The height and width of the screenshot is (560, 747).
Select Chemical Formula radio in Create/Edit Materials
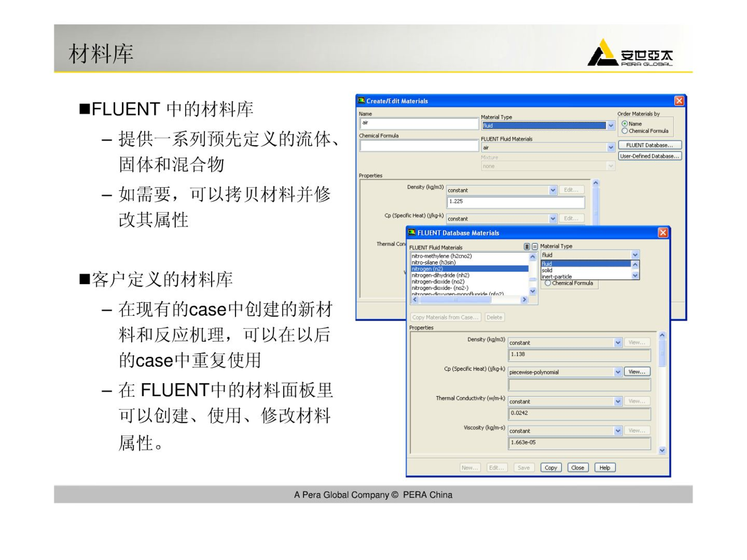click(x=624, y=131)
